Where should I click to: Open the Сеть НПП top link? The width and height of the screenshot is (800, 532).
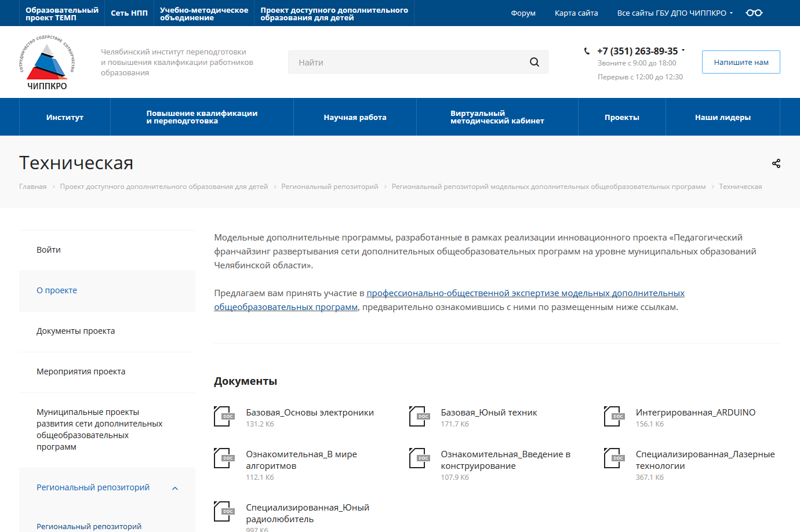coord(129,13)
